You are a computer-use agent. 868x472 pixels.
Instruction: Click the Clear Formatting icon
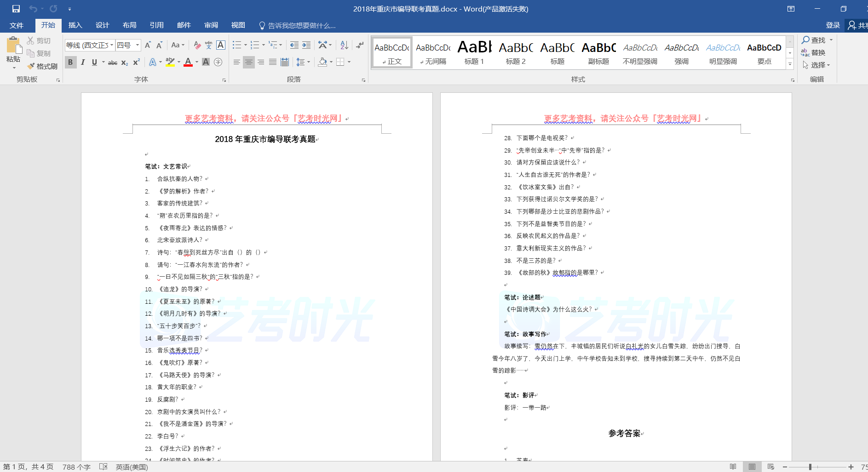tap(197, 45)
